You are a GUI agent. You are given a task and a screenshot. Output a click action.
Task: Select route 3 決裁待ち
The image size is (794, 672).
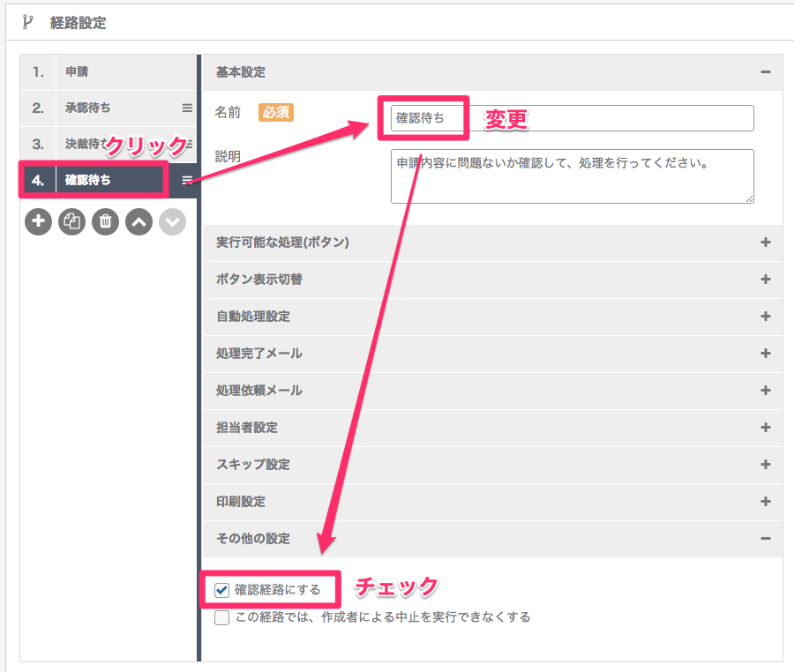pyautogui.click(x=108, y=145)
